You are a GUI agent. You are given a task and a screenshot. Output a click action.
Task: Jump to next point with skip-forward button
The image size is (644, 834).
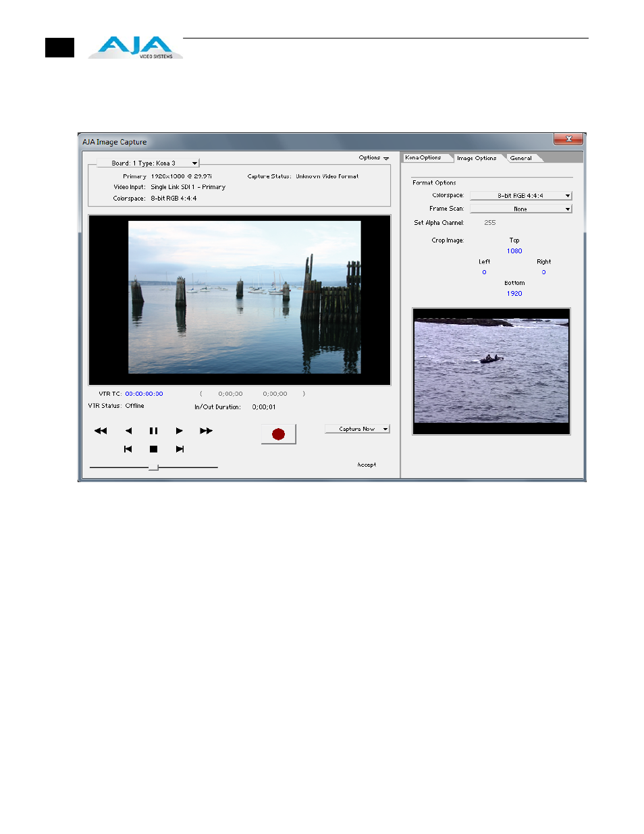pyautogui.click(x=180, y=449)
